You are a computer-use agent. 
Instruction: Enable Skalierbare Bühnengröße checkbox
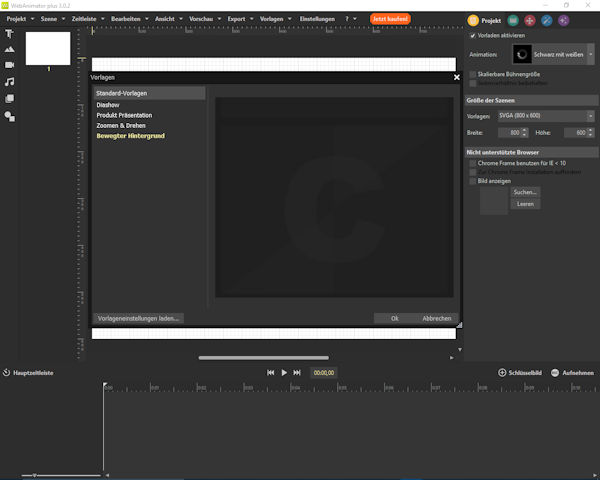pyautogui.click(x=473, y=74)
